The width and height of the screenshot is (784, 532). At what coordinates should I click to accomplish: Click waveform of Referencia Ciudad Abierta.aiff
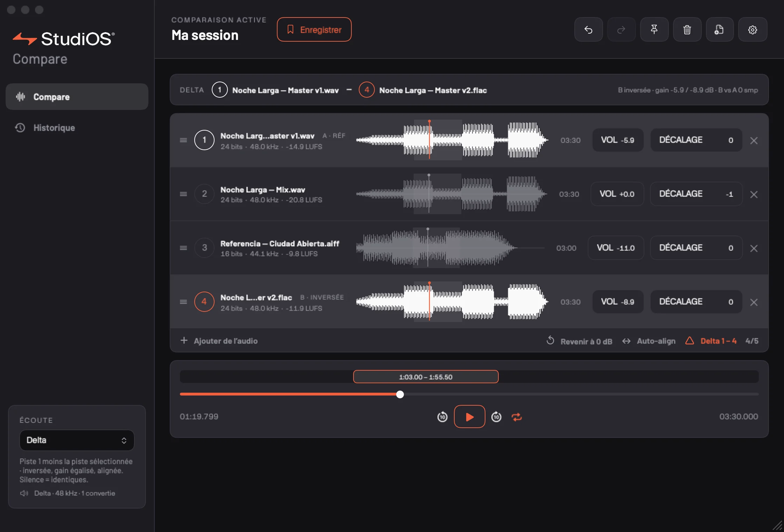(x=450, y=248)
